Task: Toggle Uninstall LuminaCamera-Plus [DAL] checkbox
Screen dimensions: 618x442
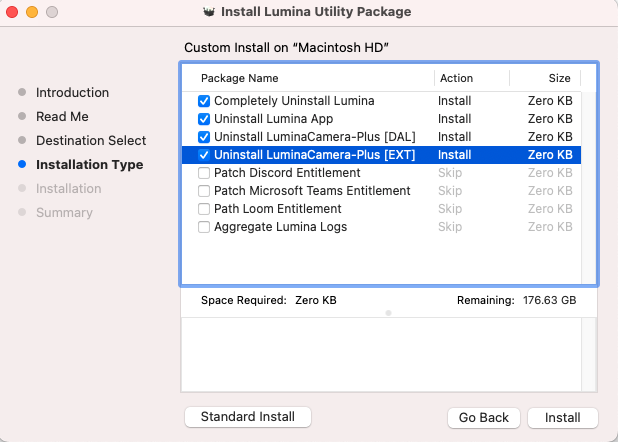Action: [204, 137]
